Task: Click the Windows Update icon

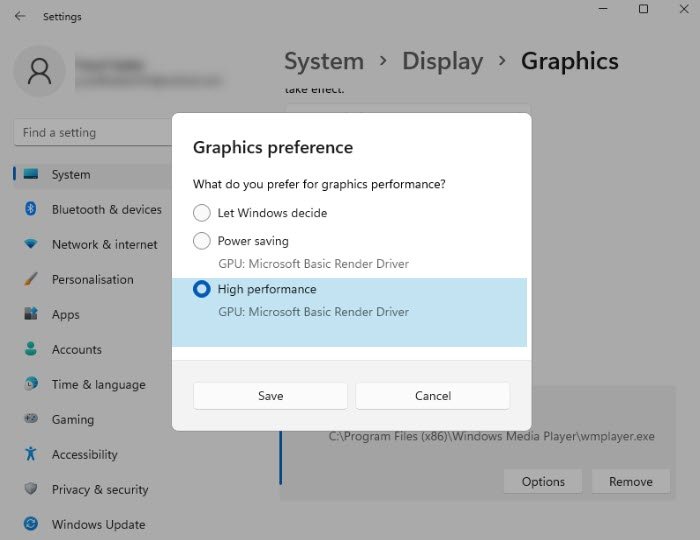Action: [x=31, y=524]
